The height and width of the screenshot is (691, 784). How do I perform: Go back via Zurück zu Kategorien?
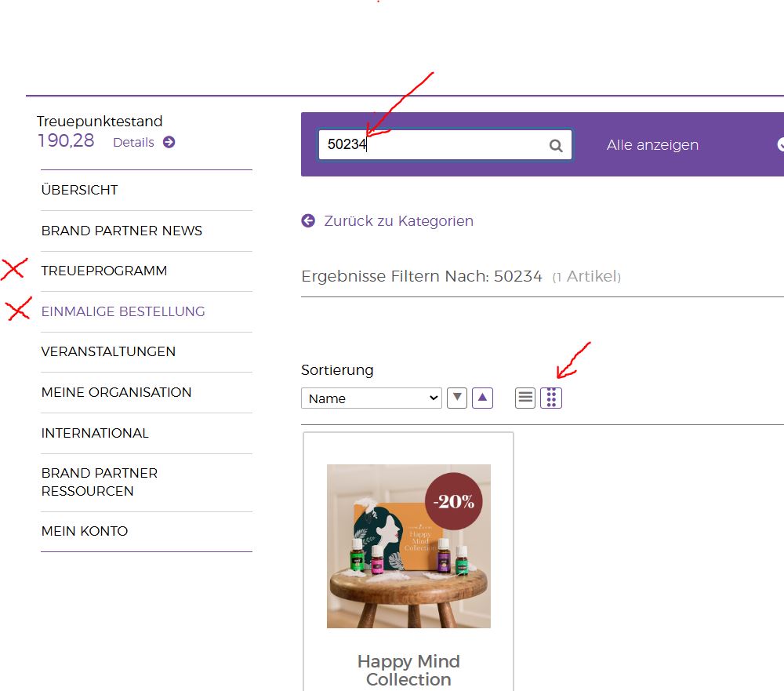tap(398, 221)
